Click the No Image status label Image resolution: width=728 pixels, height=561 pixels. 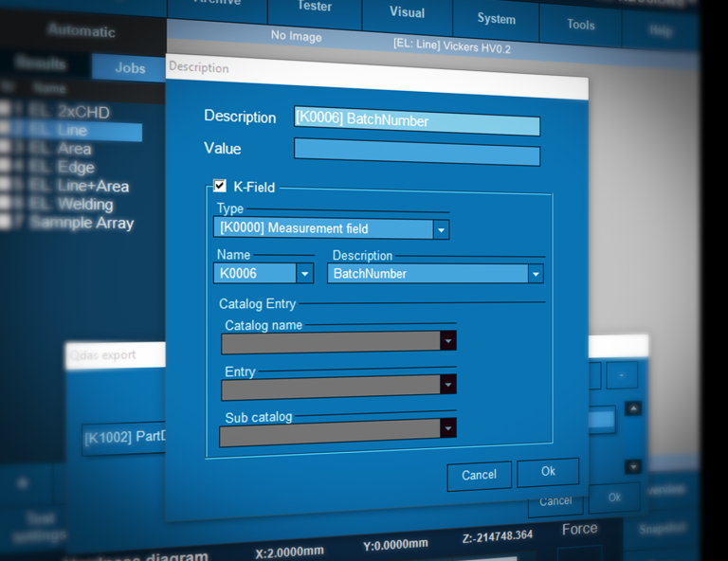[296, 36]
